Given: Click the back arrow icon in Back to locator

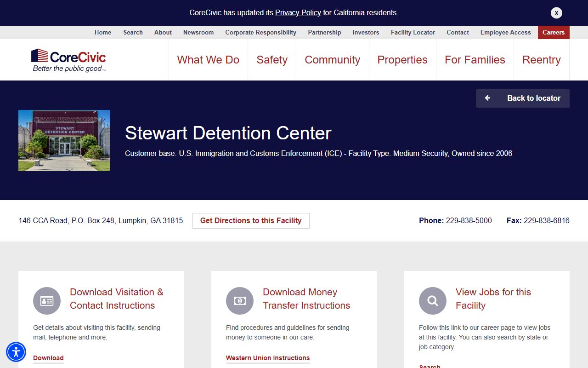Looking at the screenshot, I should coord(488,98).
